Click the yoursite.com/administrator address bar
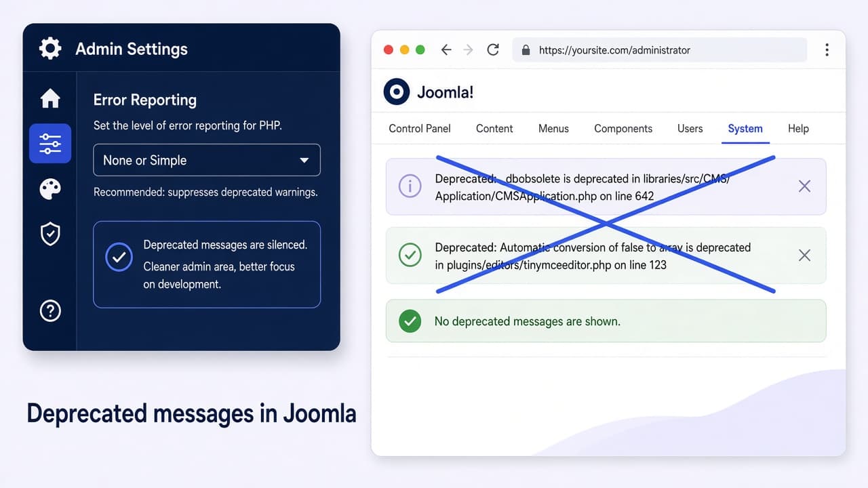The width and height of the screenshot is (868, 488). pyautogui.click(x=660, y=50)
